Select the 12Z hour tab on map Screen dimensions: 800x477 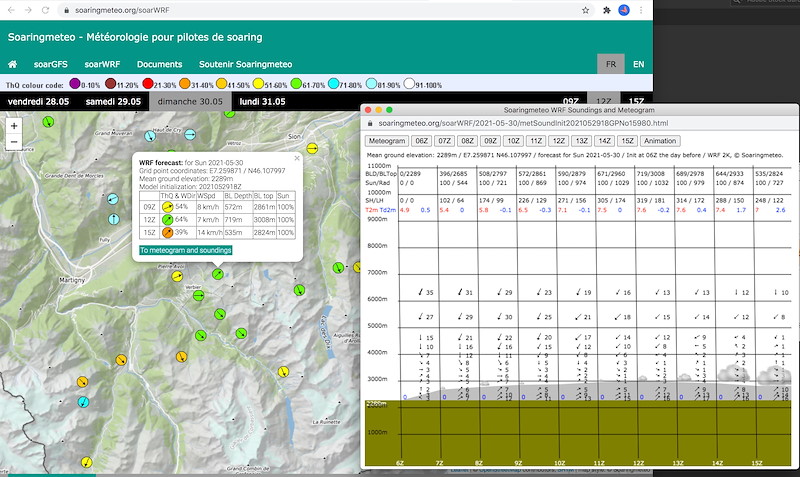coord(604,102)
